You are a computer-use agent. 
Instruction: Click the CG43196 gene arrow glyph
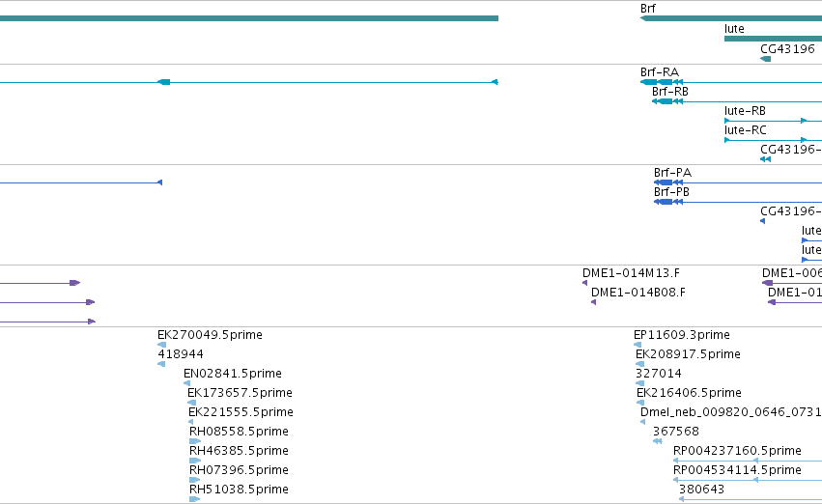click(x=765, y=59)
